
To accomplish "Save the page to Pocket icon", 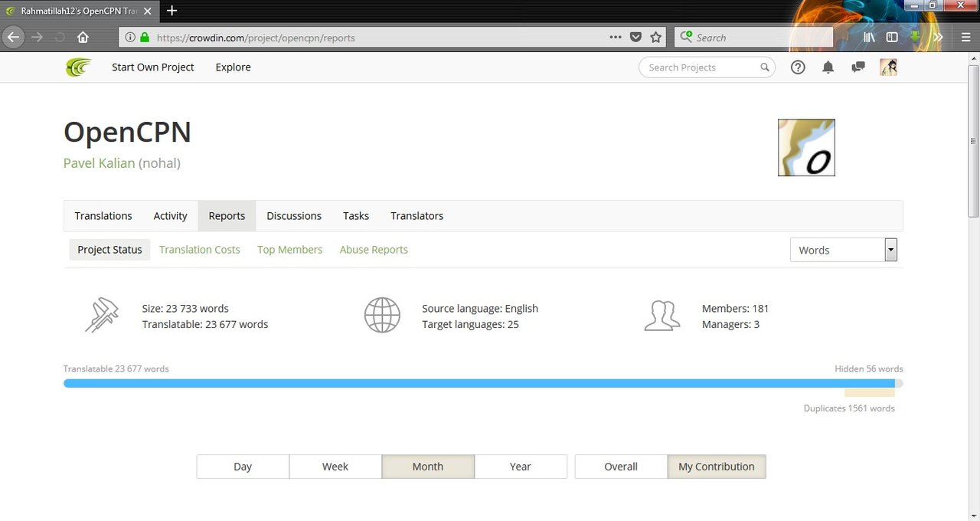I will pyautogui.click(x=635, y=37).
